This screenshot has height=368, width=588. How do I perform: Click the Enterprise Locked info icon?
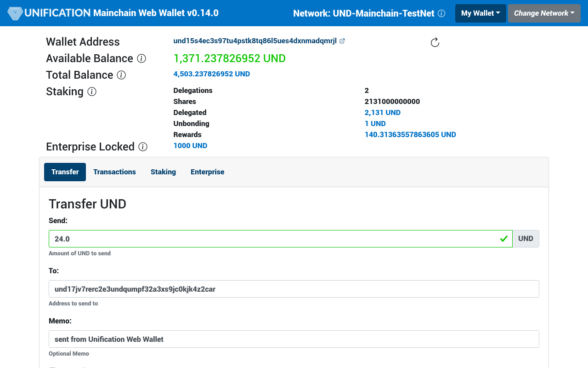143,147
